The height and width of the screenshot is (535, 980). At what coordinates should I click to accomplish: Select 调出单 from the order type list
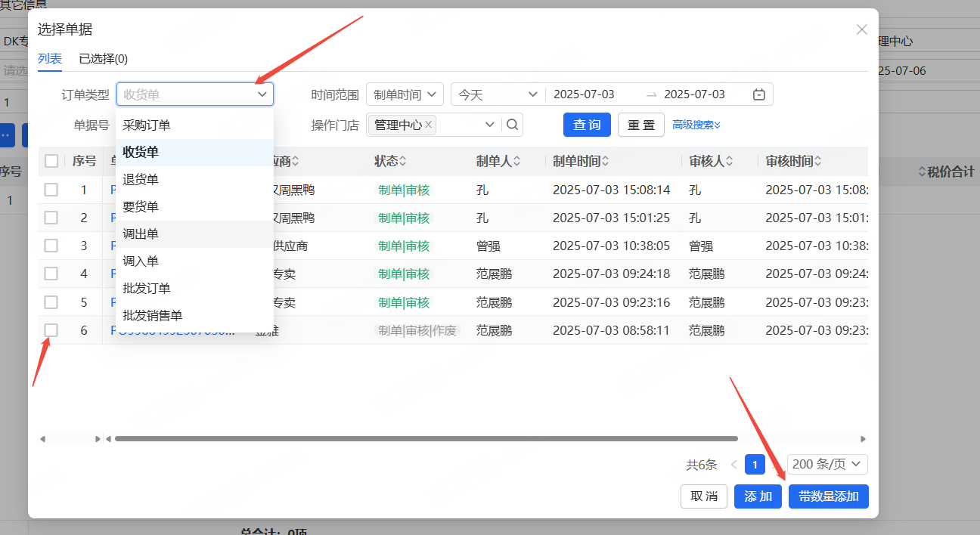(x=194, y=234)
